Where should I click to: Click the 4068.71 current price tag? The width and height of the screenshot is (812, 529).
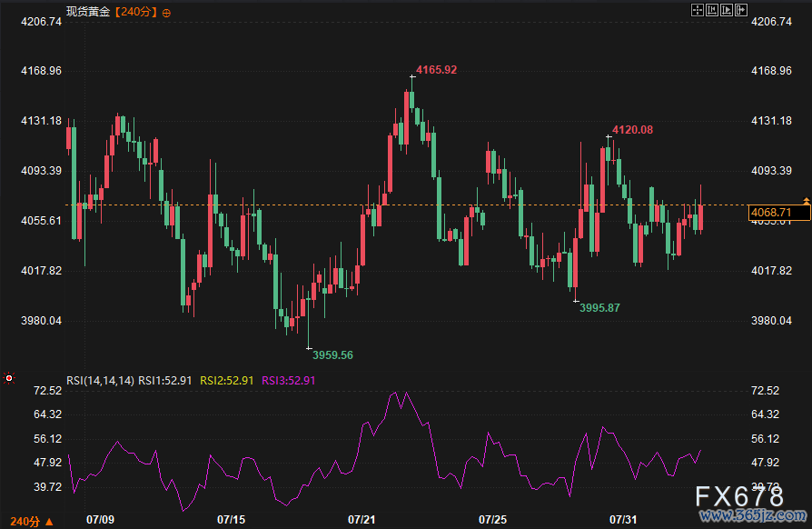(779, 213)
